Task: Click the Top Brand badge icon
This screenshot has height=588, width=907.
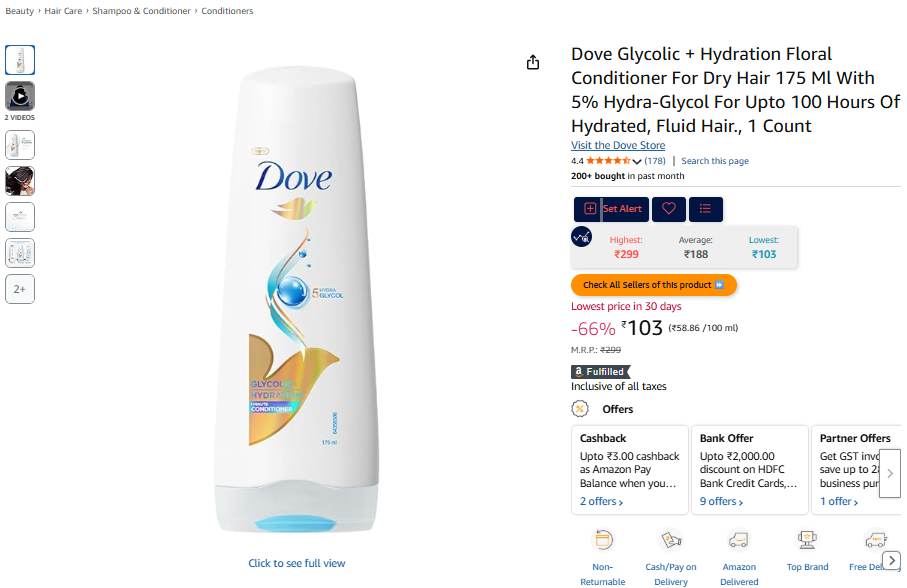Action: click(807, 540)
